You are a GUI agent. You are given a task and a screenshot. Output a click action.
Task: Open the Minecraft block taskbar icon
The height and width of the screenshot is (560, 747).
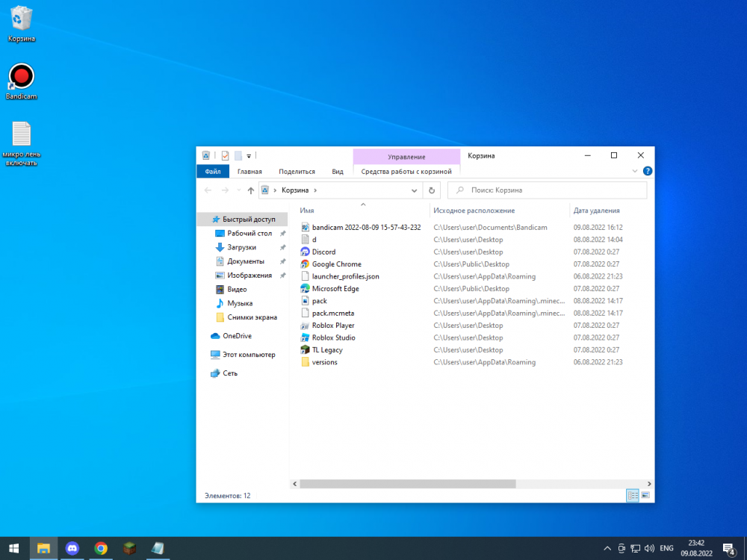click(129, 549)
